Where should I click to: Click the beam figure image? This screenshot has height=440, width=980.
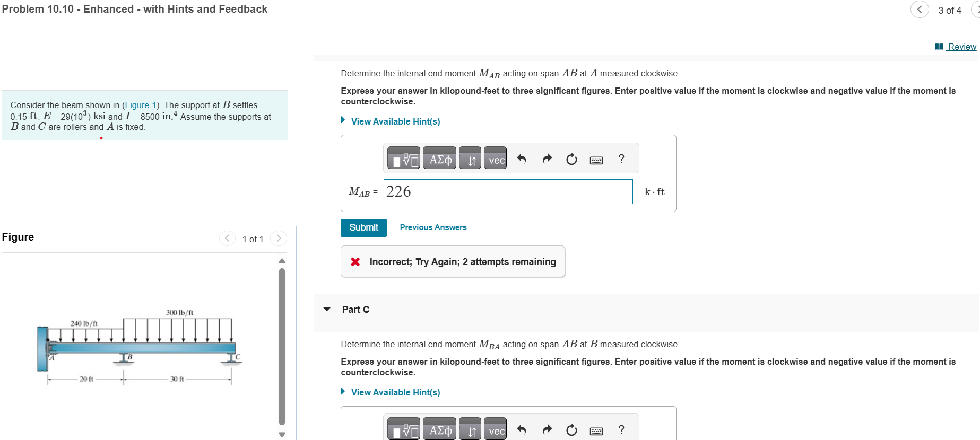(140, 347)
